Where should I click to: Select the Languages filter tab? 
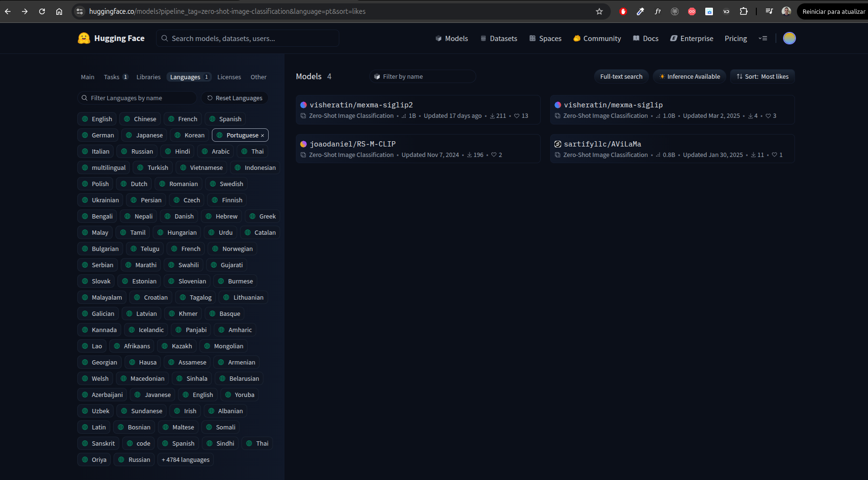(189, 77)
